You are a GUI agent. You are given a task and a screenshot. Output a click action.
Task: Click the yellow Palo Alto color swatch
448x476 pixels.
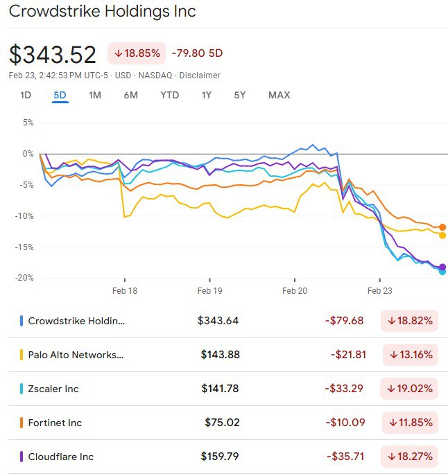pyautogui.click(x=21, y=355)
